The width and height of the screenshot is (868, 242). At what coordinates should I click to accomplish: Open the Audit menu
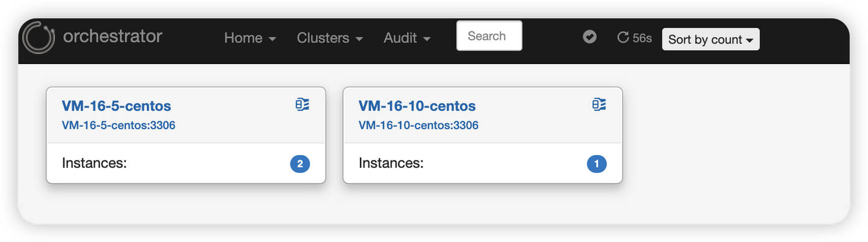(x=407, y=38)
